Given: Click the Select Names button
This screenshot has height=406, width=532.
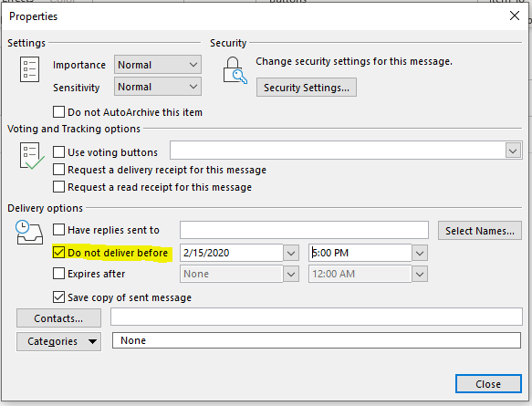Looking at the screenshot, I should (x=480, y=231).
